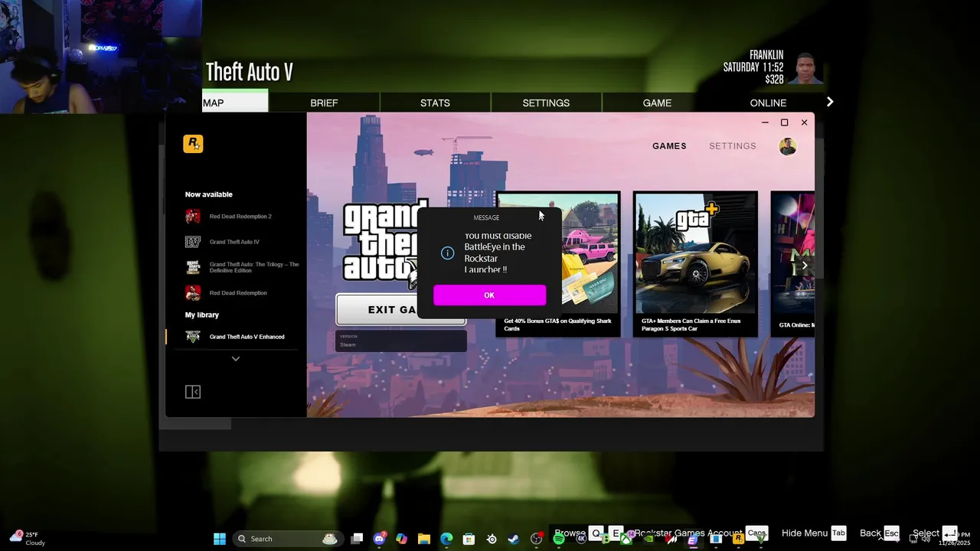Image resolution: width=980 pixels, height=551 pixels.
Task: Open the Shark Cards 40% bonus card
Action: point(558,264)
